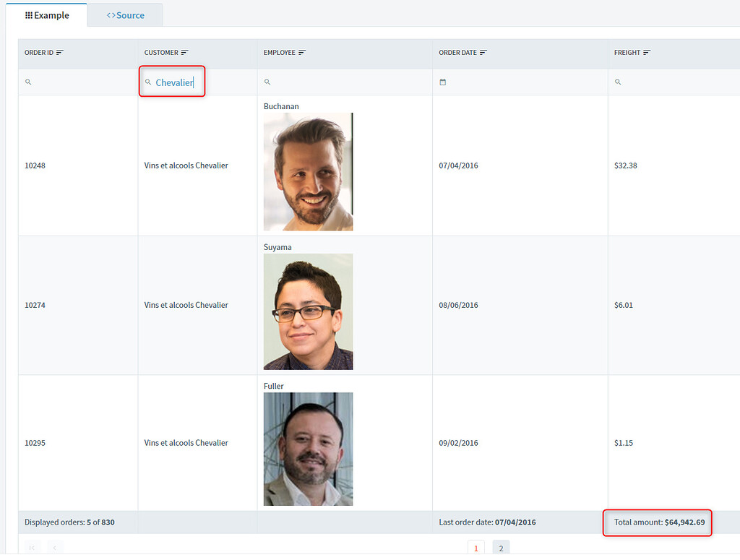The height and width of the screenshot is (560, 740).
Task: Switch to the Example tab
Action: (46, 14)
